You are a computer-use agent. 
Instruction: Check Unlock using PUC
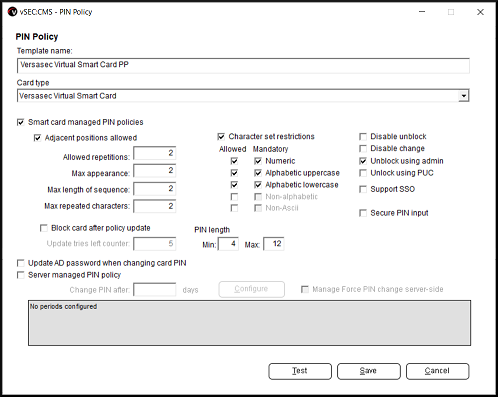[x=363, y=173]
